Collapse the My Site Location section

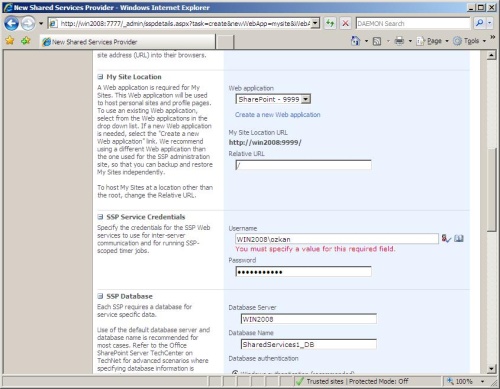point(100,77)
